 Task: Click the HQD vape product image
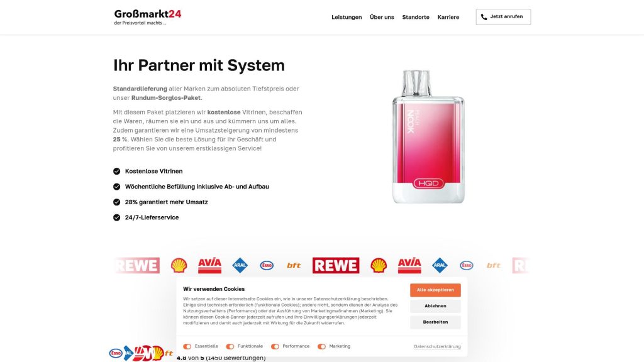(428, 136)
